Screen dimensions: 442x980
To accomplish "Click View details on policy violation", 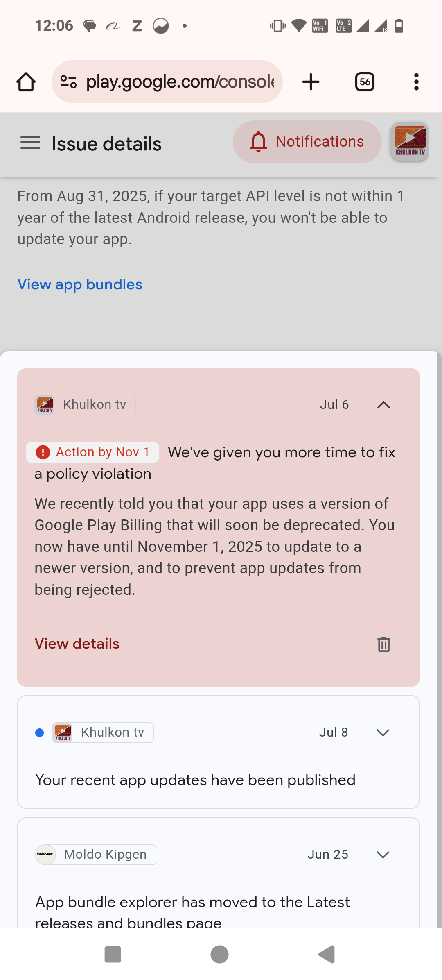I will (77, 644).
